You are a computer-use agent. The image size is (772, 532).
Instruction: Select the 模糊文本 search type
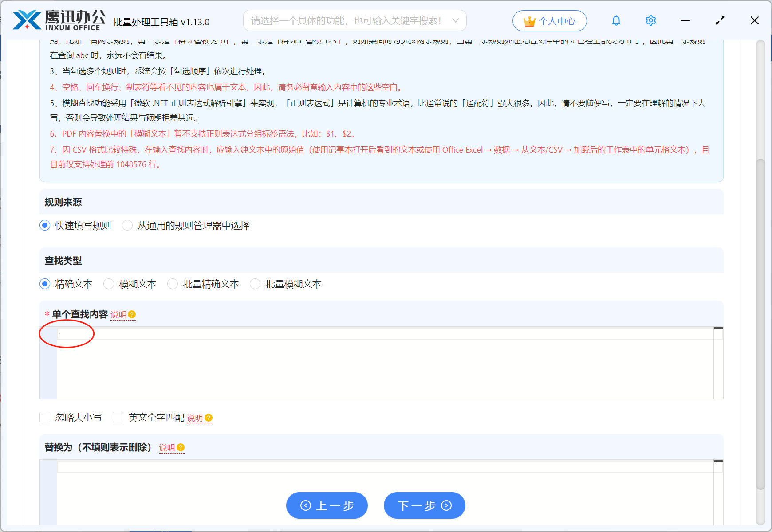click(109, 284)
